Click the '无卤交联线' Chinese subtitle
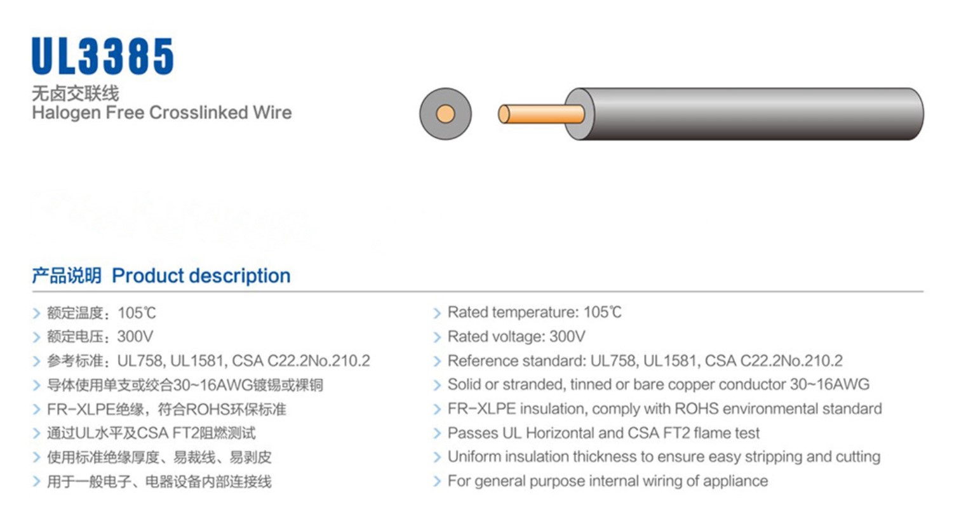The height and width of the screenshot is (521, 980). point(76,94)
